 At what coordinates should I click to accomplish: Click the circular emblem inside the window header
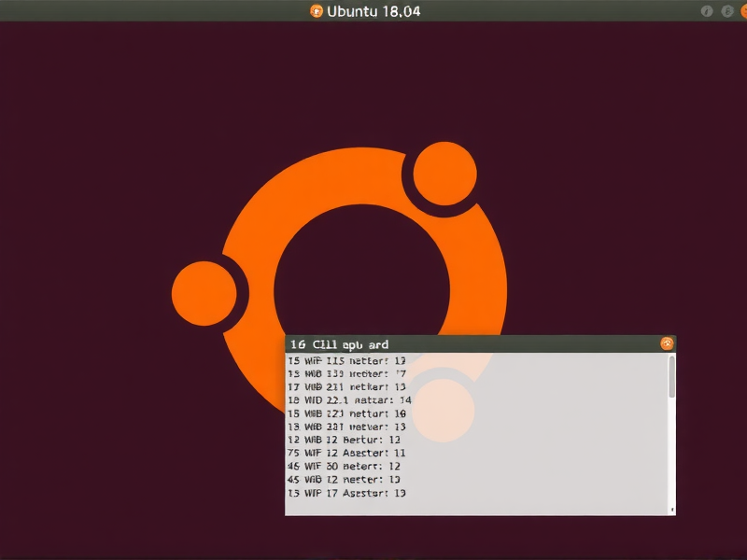667,343
